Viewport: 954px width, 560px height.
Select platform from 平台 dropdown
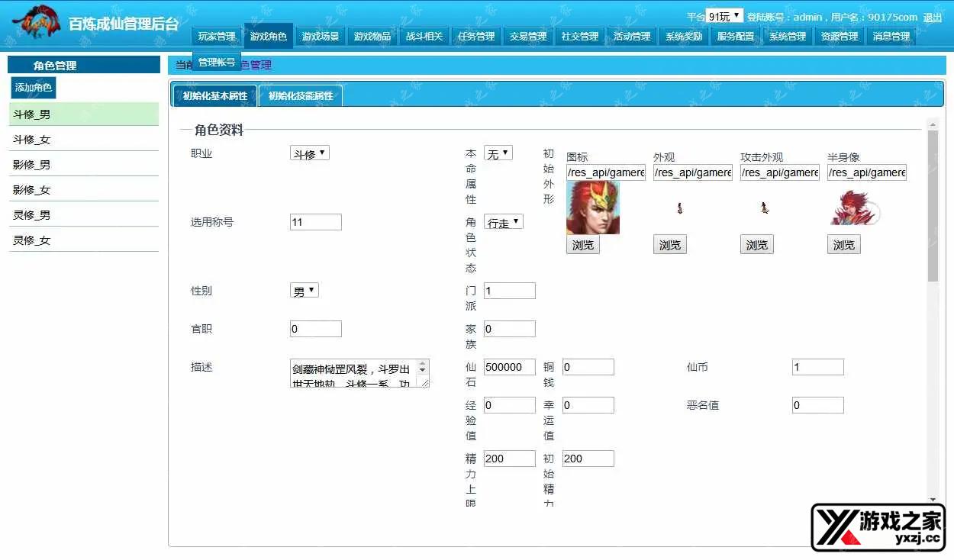(x=724, y=16)
